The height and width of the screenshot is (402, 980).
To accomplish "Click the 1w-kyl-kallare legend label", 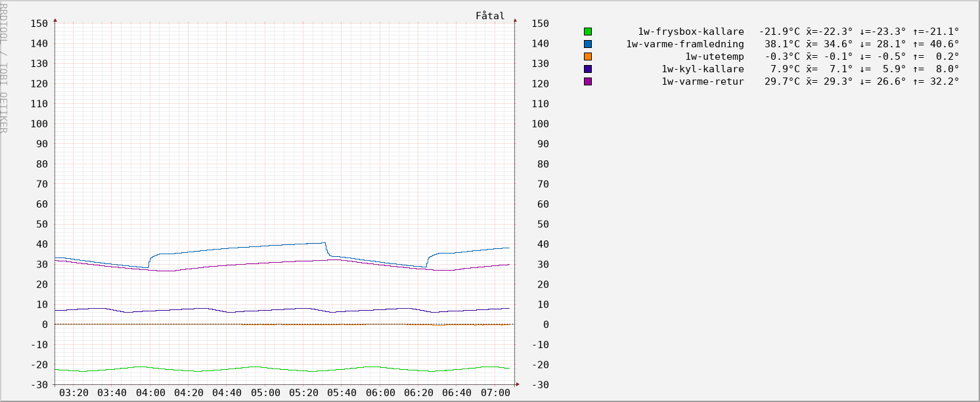I will (702, 69).
